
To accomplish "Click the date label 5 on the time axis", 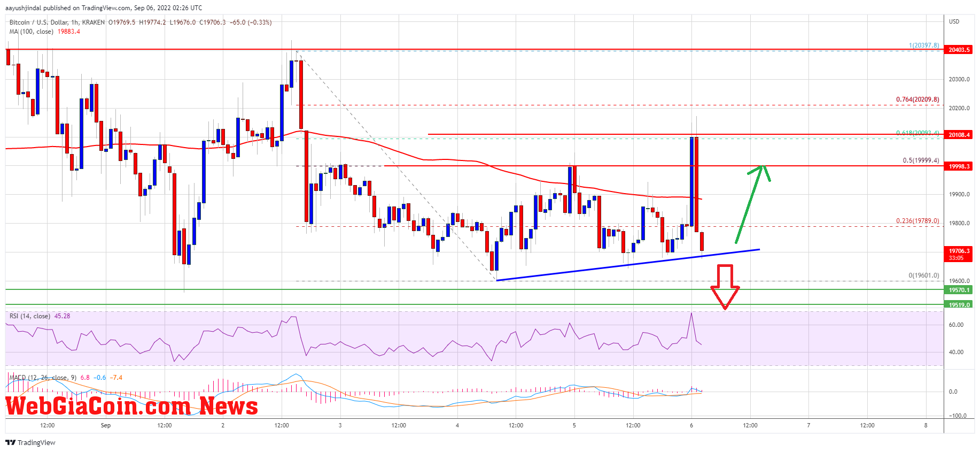I will pyautogui.click(x=574, y=425).
